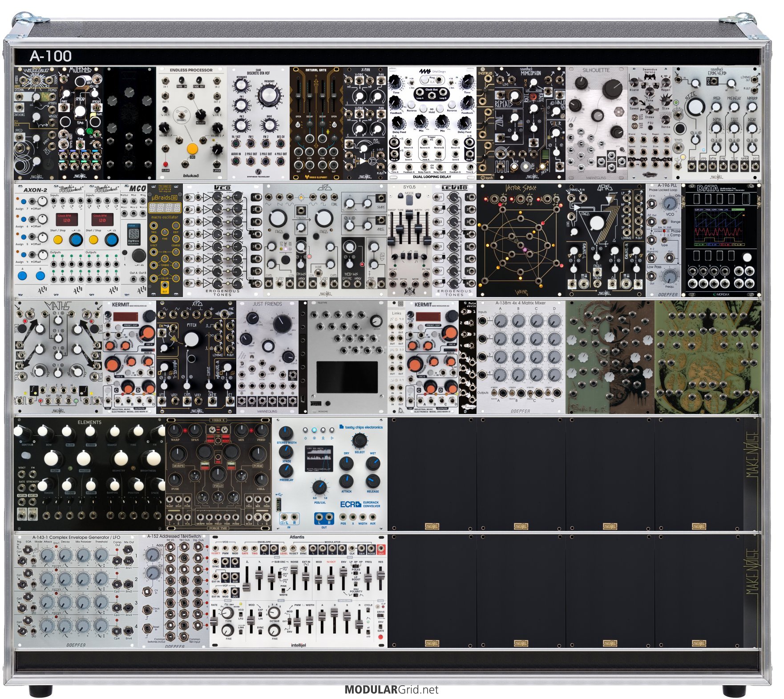Tap the blue A button on AXON-2
The width and height of the screenshot is (784, 699).
(x=22, y=276)
